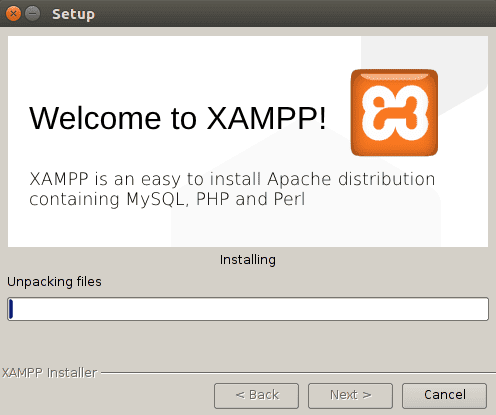The width and height of the screenshot is (496, 415).
Task: Click the orange XAMPP logo icon
Action: tap(394, 113)
